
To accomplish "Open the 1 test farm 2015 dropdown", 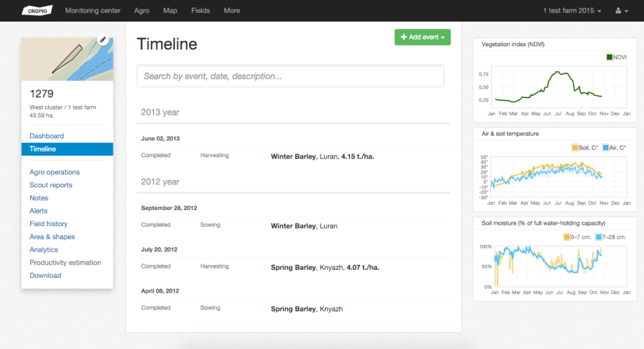I will [x=572, y=11].
